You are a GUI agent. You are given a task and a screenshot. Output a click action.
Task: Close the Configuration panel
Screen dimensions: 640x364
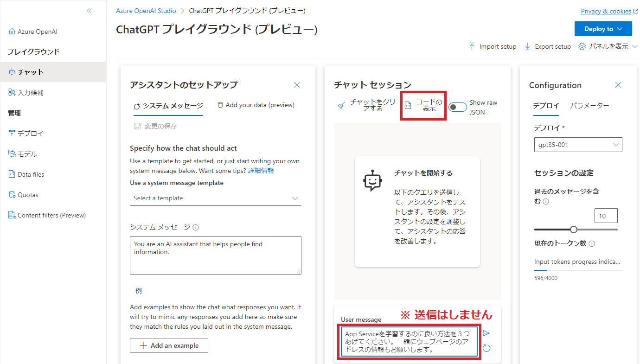coord(618,85)
